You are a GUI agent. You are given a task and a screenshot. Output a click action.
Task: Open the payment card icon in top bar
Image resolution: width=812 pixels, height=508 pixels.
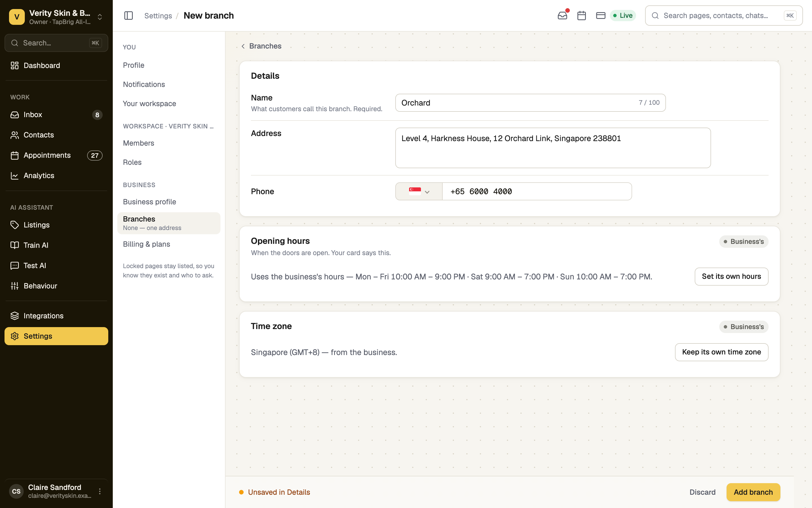[x=601, y=16]
